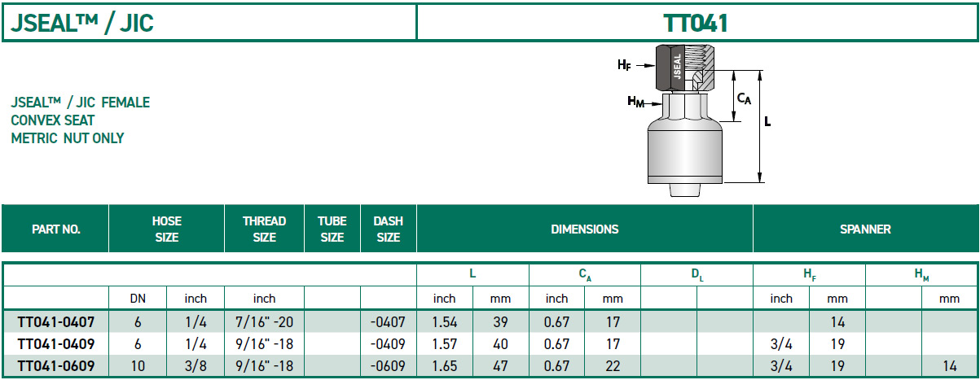Image resolution: width=980 pixels, height=380 pixels.
Task: Click DN value 6 in TT041-0409 row
Action: tap(138, 344)
